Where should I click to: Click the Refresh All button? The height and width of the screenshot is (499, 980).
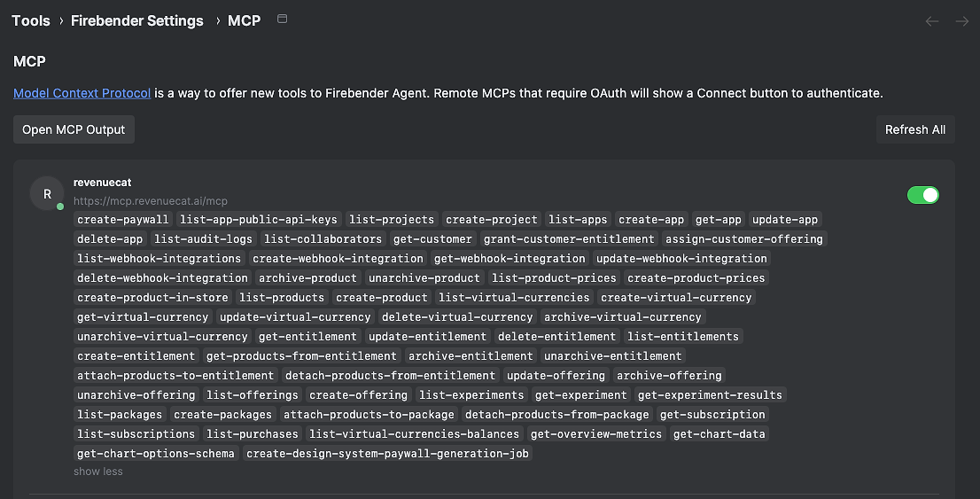915,129
